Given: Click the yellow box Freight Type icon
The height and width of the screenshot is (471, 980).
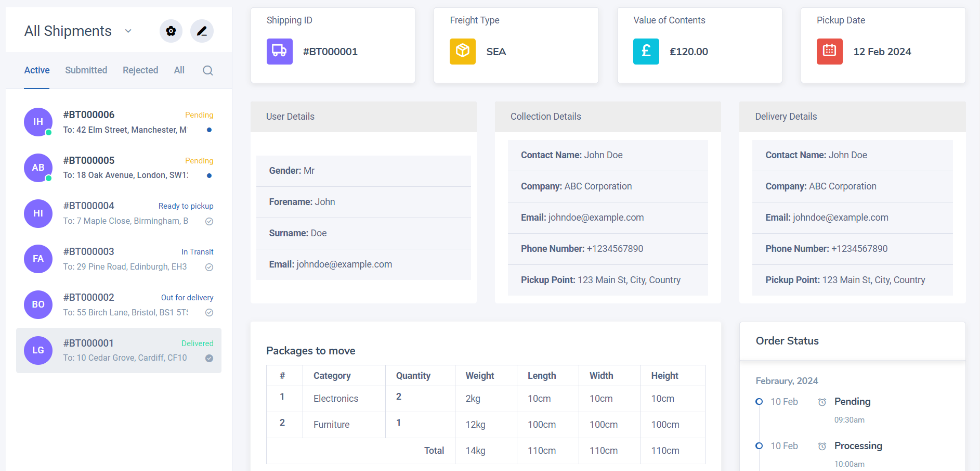Looking at the screenshot, I should pos(462,52).
